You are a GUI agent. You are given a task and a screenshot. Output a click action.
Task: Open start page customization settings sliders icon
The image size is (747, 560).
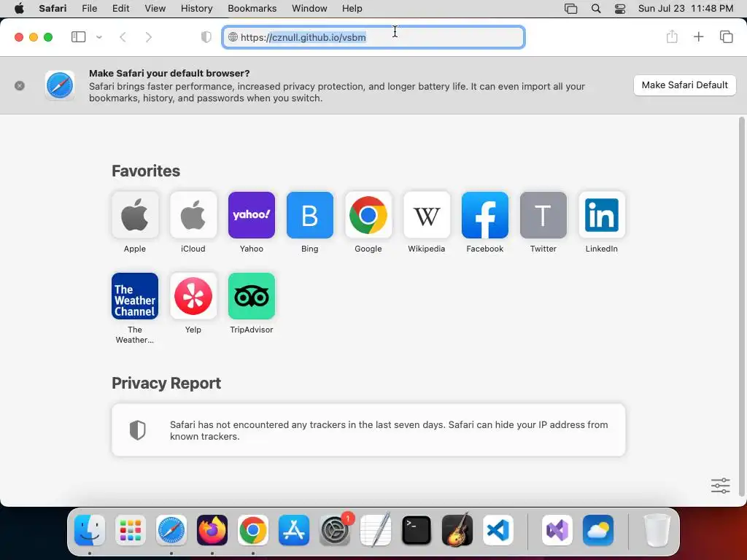point(720,486)
